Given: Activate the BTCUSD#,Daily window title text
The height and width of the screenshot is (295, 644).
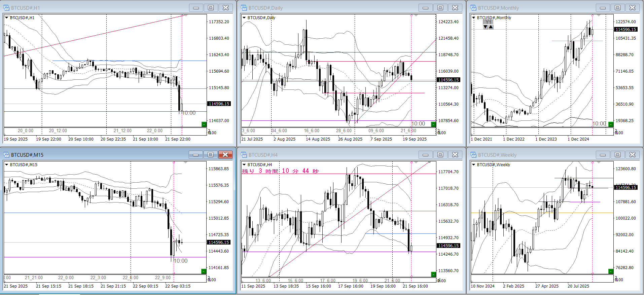Looking at the screenshot, I should (x=265, y=8).
